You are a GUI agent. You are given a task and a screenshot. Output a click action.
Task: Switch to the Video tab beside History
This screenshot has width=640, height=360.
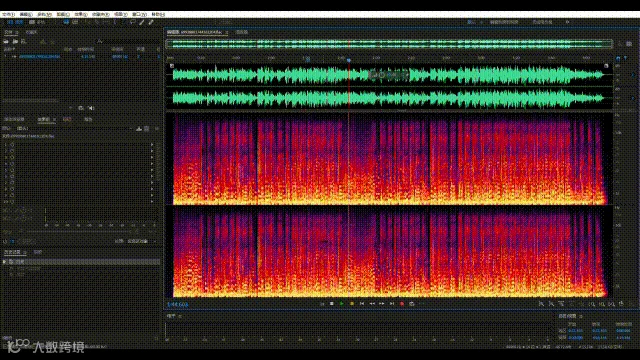point(38,252)
